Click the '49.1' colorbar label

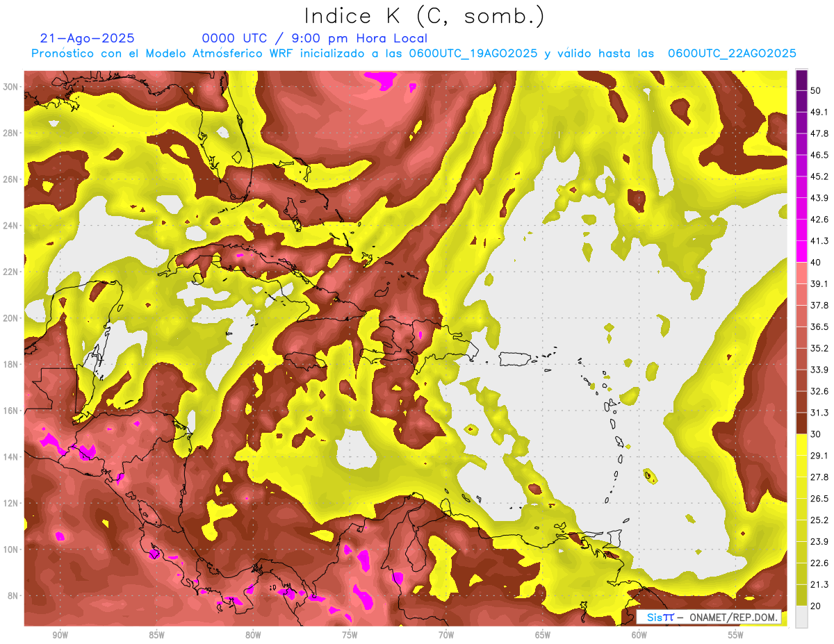820,112
